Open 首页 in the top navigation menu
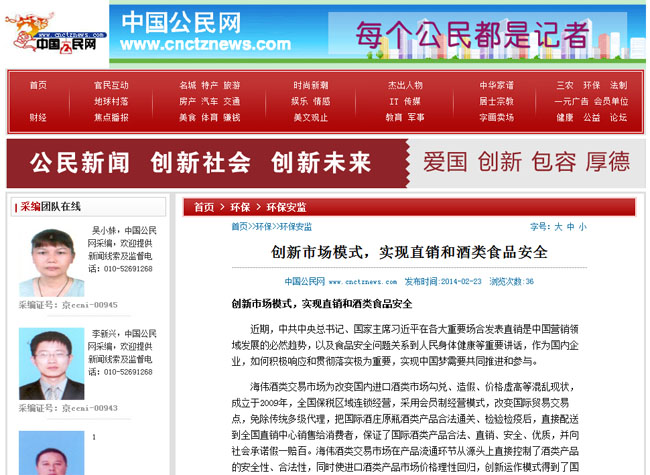 [x=38, y=85]
